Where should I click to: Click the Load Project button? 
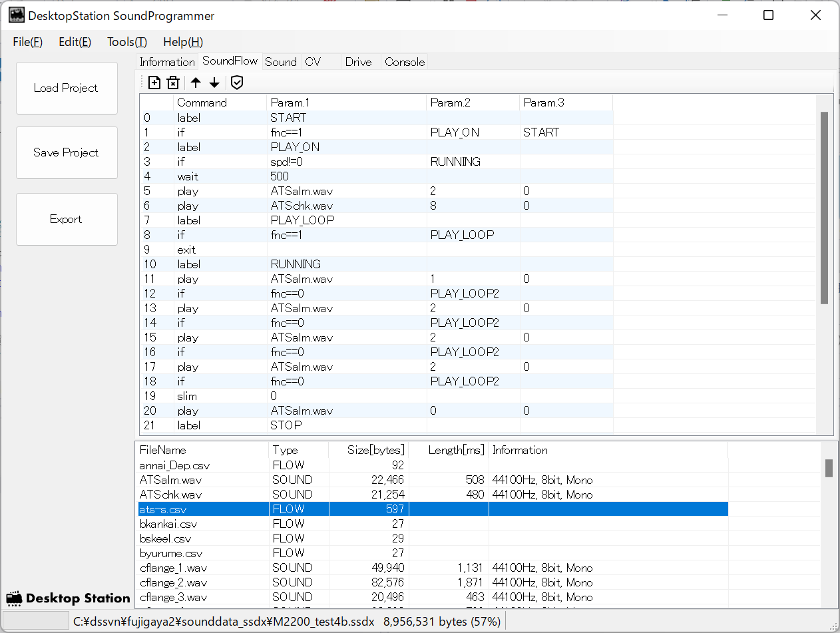pos(67,88)
